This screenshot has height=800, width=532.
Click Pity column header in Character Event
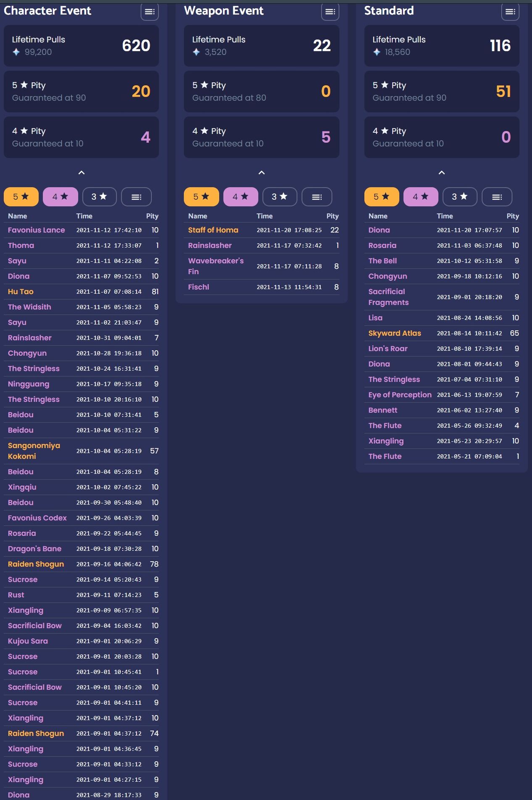[x=152, y=216]
